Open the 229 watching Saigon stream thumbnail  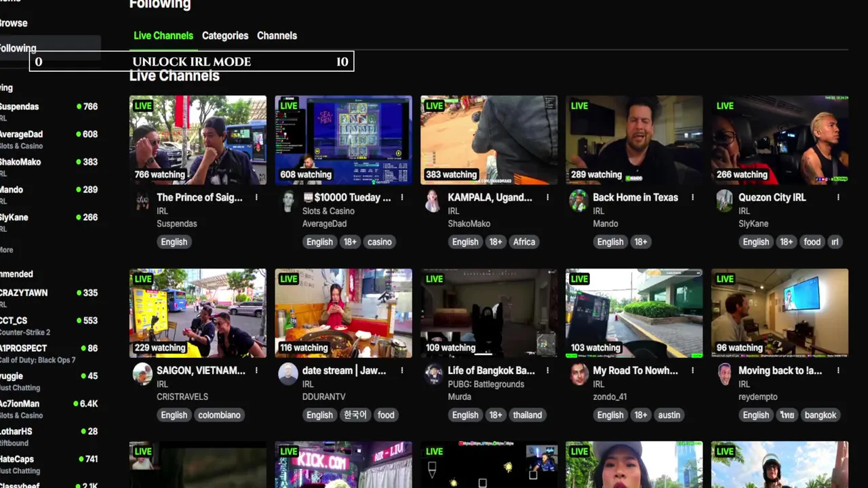(198, 313)
